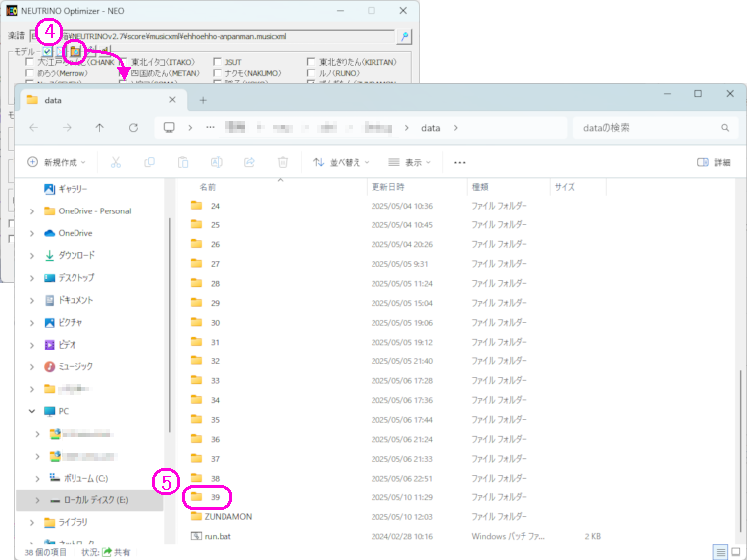
Task: Open the 新規作成 new item dropdown
Action: (57, 163)
